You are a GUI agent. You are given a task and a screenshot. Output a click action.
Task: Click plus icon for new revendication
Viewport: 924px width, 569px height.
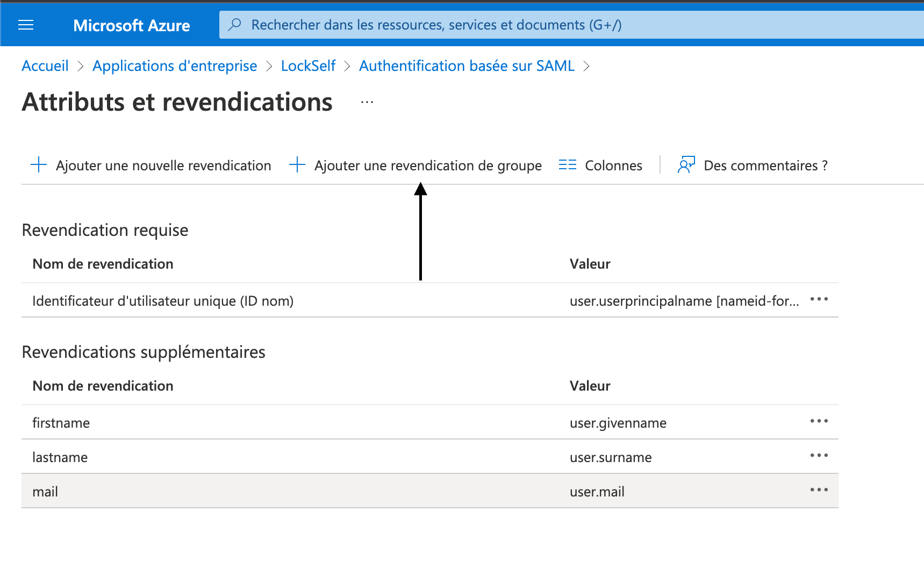coord(39,165)
